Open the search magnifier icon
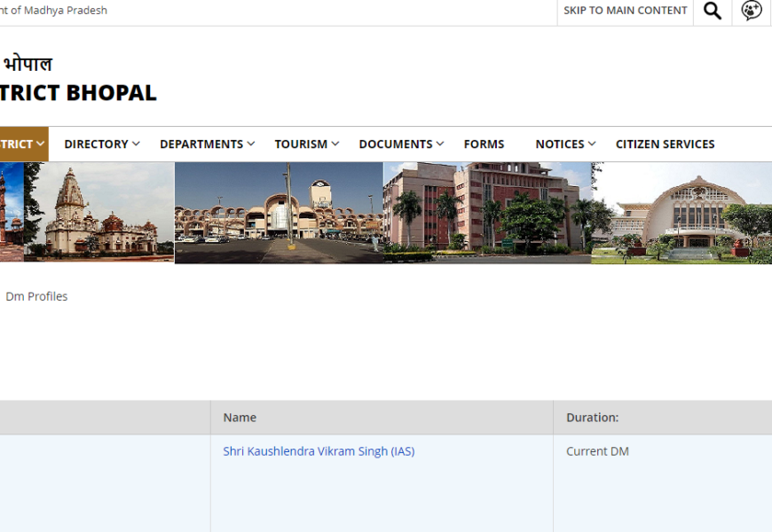This screenshot has width=772, height=532. 713,11
